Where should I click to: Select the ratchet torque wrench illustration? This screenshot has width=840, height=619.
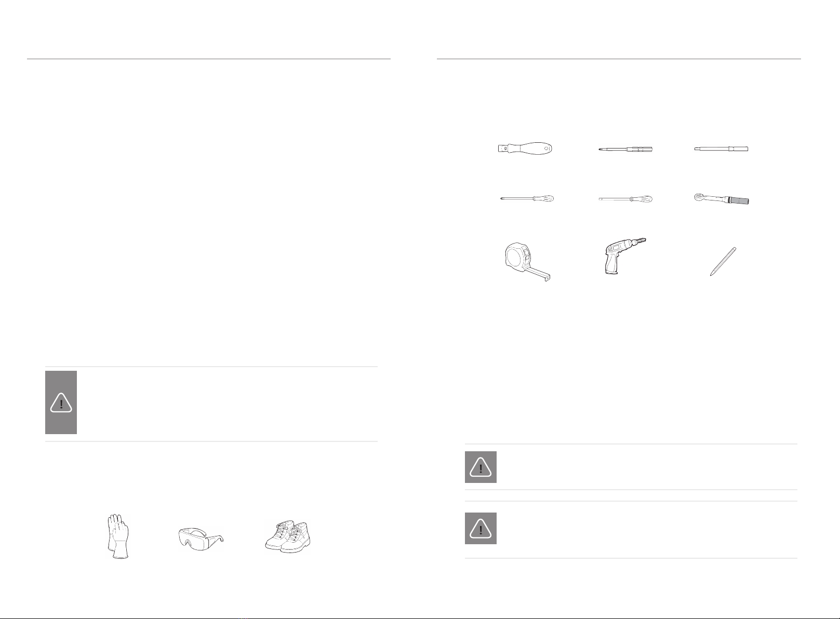click(x=722, y=199)
